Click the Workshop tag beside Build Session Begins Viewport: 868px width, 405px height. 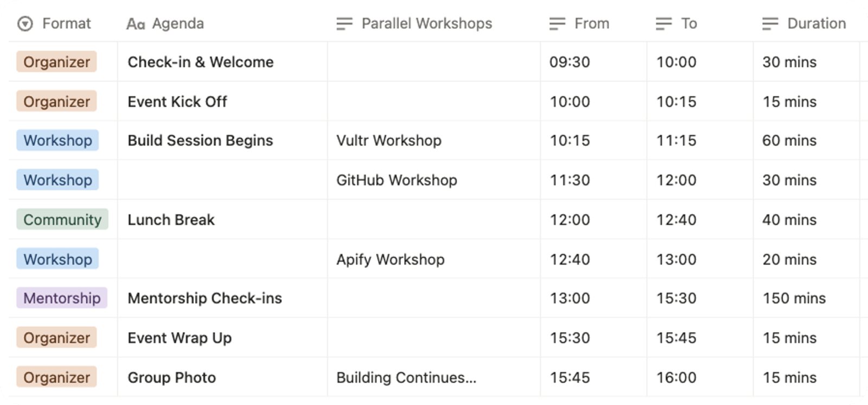(58, 141)
